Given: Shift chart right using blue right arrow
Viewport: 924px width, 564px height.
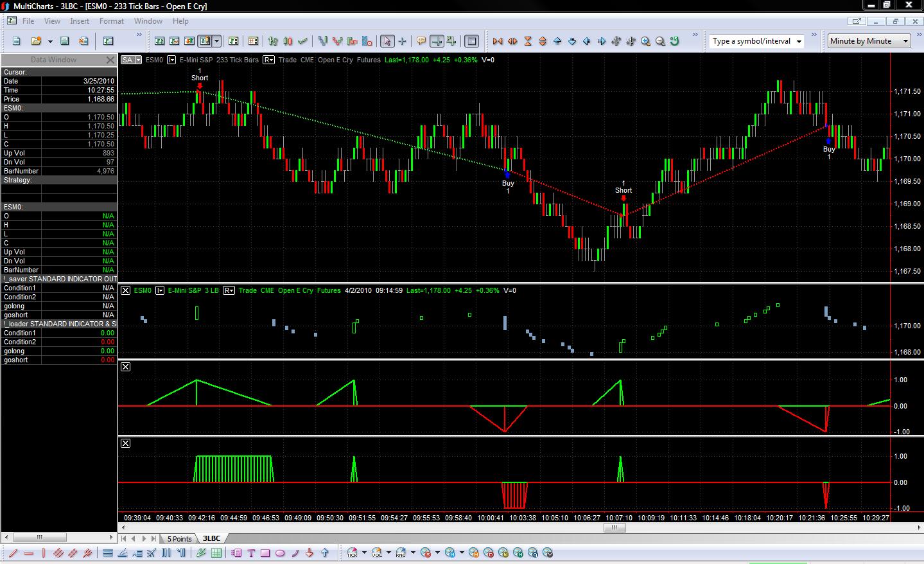Looking at the screenshot, I should click(602, 41).
